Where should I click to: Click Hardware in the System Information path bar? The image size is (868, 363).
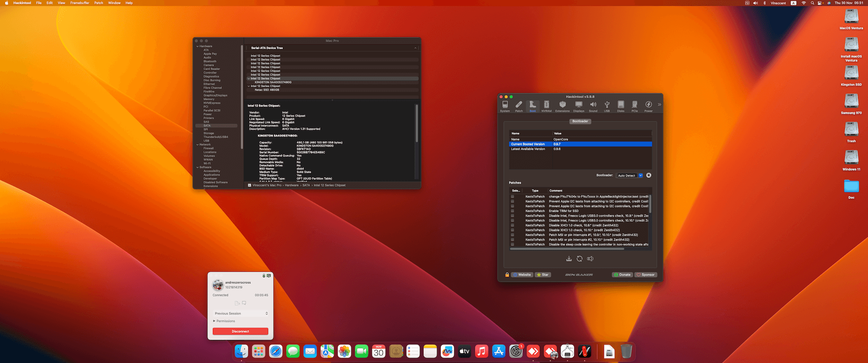pos(292,185)
